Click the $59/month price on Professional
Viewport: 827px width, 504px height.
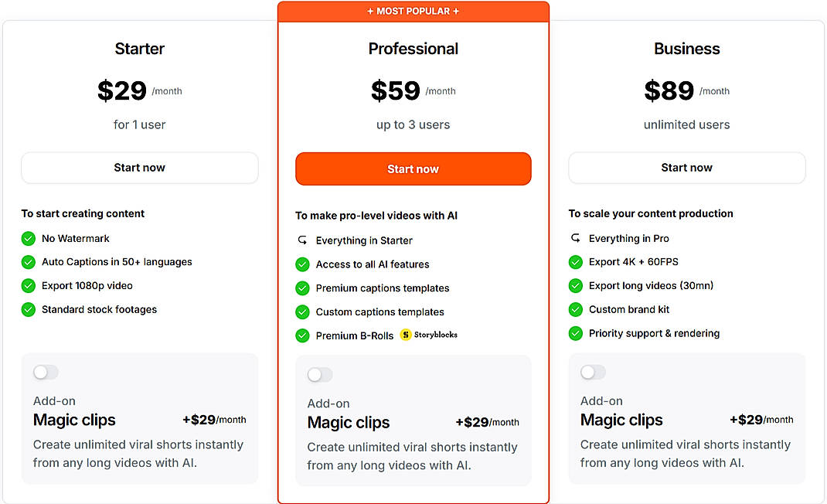[413, 90]
